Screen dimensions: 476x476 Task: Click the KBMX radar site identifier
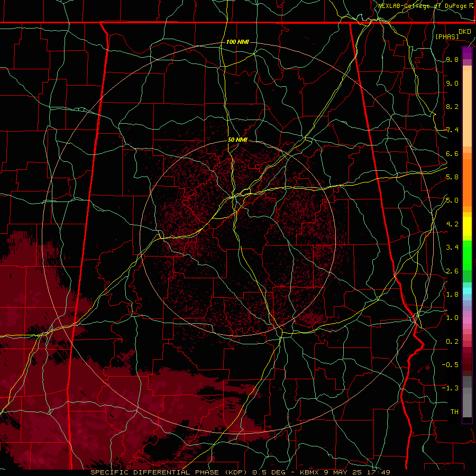[x=310, y=472]
